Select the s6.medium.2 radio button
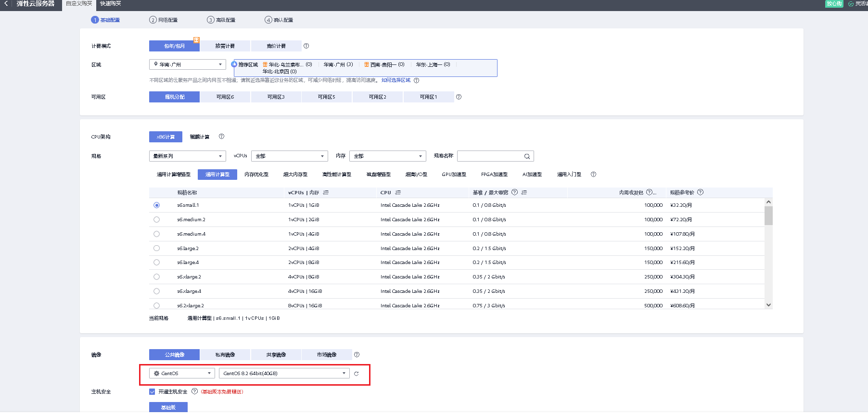This screenshot has width=868, height=415. coord(156,220)
